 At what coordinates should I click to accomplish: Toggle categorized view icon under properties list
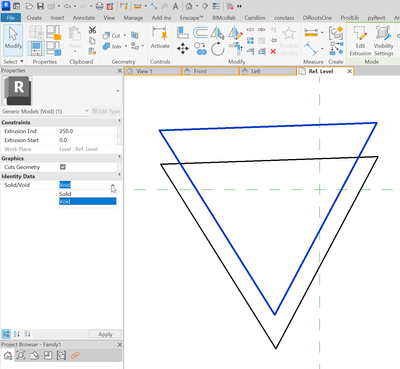coord(6,334)
